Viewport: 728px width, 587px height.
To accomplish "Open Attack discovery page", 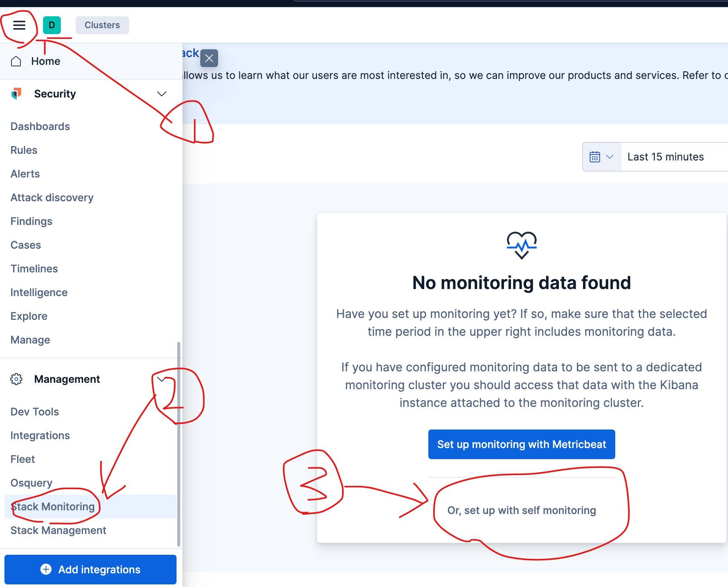I will [52, 198].
